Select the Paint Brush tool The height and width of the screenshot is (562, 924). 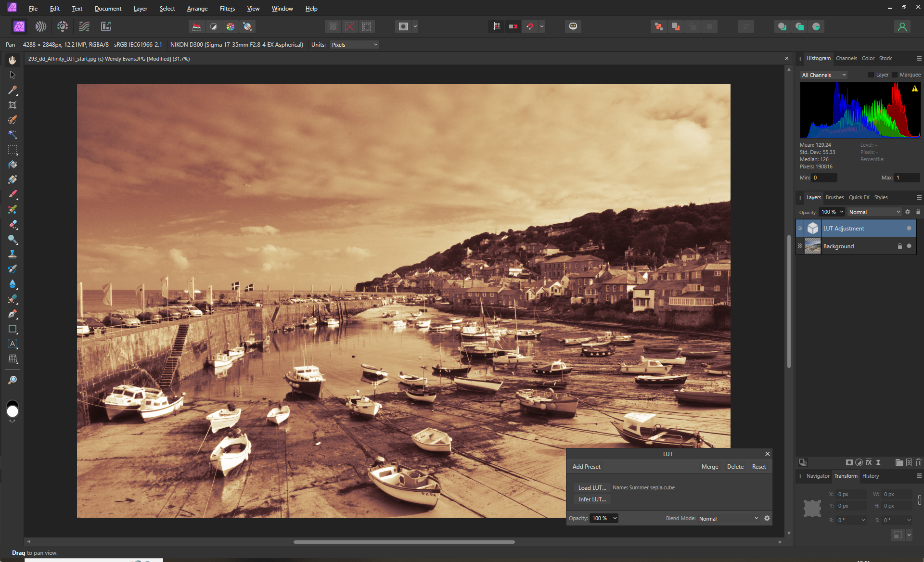click(x=13, y=194)
